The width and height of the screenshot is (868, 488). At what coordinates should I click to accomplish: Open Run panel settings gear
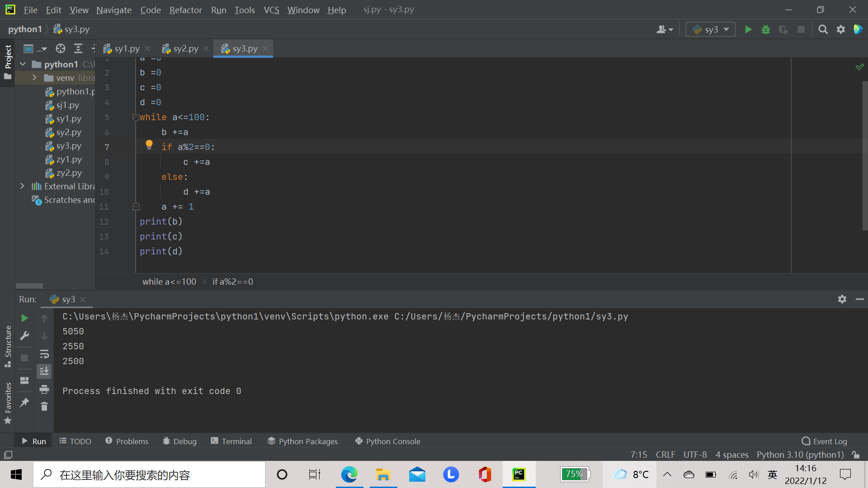[842, 299]
